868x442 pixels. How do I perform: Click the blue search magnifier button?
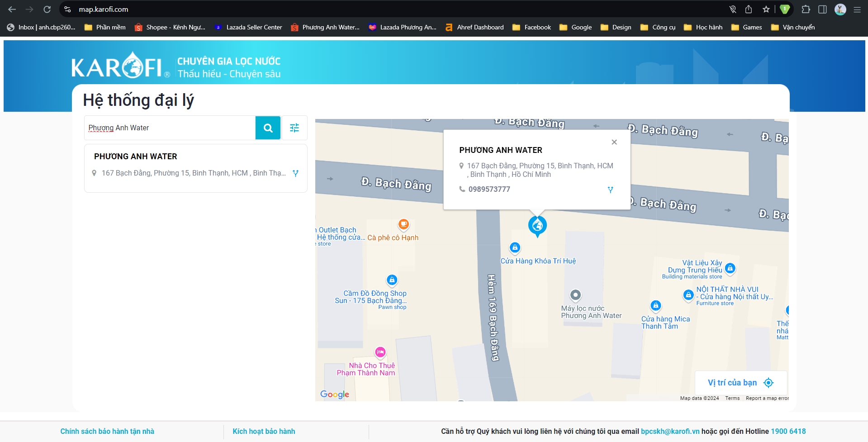click(x=268, y=128)
